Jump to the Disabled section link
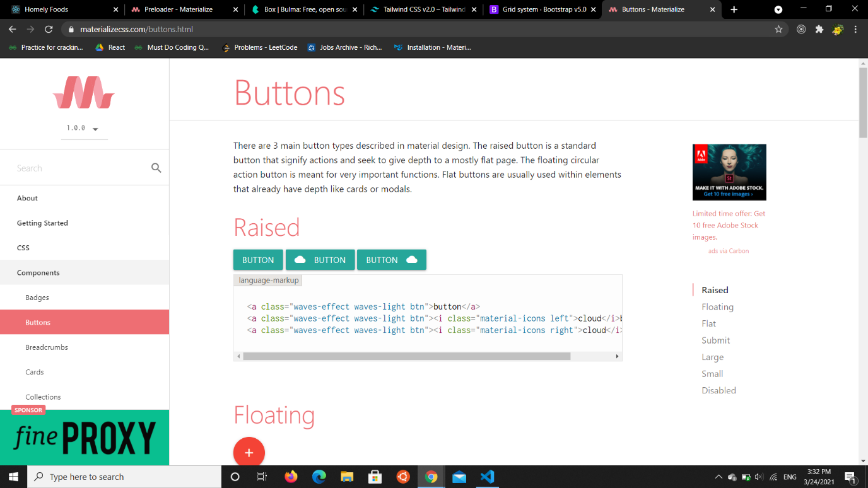The width and height of the screenshot is (868, 488). tap(718, 390)
